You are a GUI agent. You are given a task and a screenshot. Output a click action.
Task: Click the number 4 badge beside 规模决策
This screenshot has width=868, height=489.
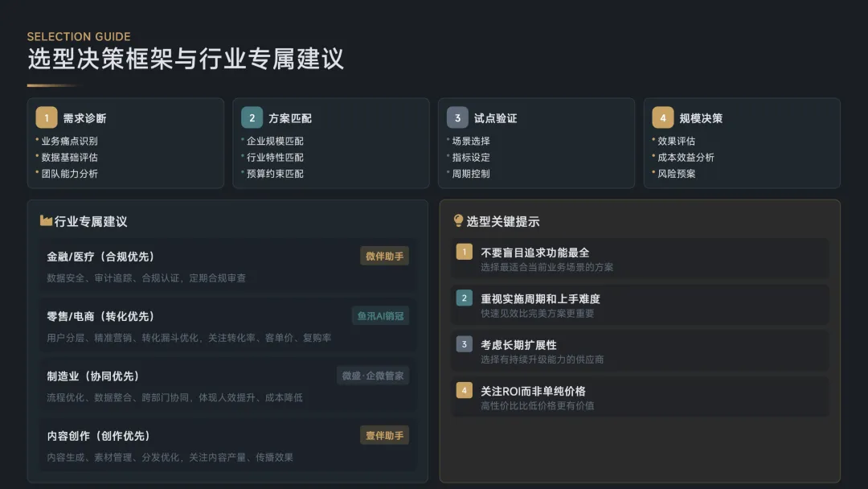pos(663,117)
